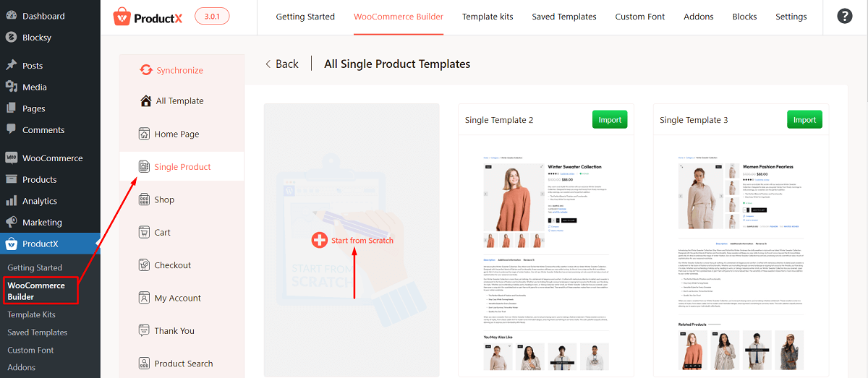Click the All Template house icon
The width and height of the screenshot is (868, 378).
pos(146,100)
